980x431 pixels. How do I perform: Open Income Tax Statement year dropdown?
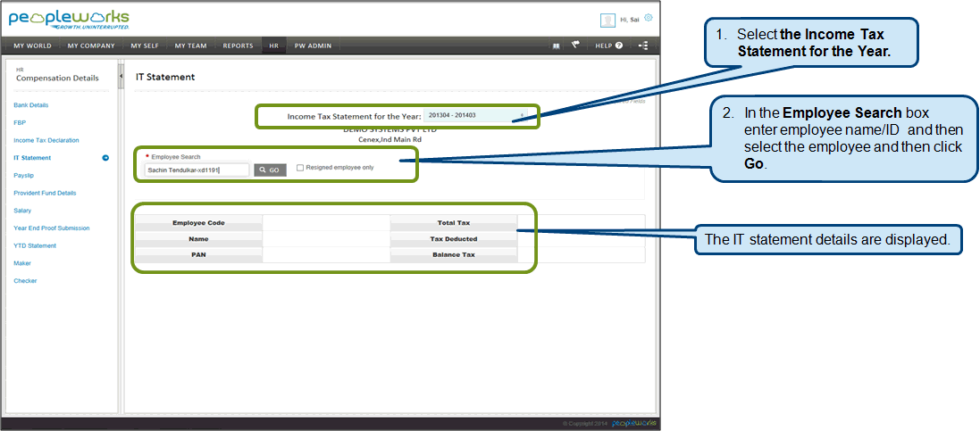[476, 115]
